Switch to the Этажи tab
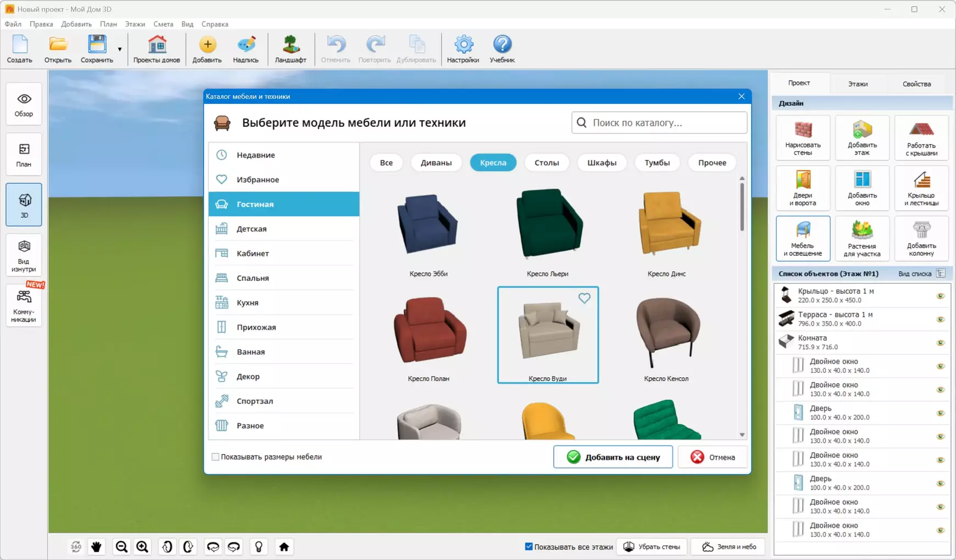956x560 pixels. tap(858, 84)
